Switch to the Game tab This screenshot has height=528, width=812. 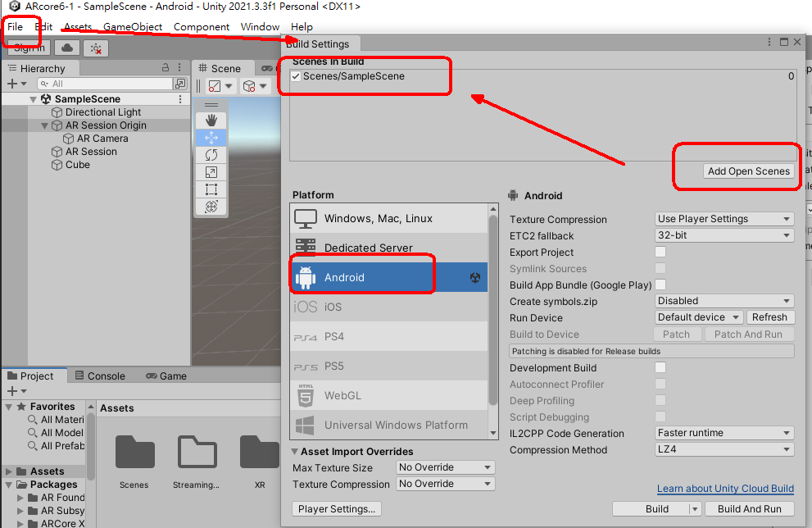tap(166, 376)
